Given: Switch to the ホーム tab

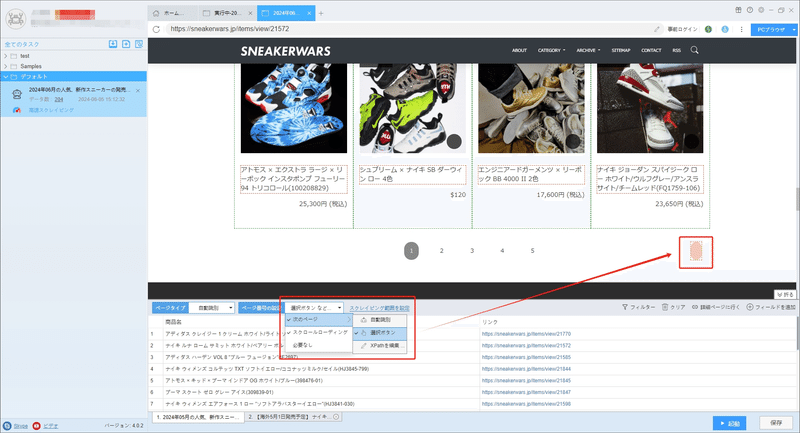Looking at the screenshot, I should click(173, 13).
